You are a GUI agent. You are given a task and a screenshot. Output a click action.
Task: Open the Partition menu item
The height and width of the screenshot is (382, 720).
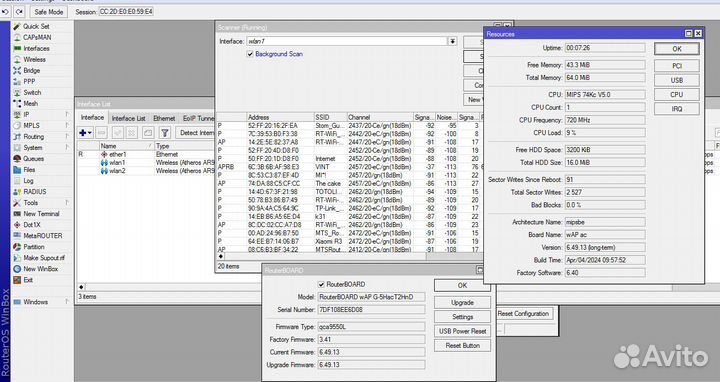pos(34,247)
